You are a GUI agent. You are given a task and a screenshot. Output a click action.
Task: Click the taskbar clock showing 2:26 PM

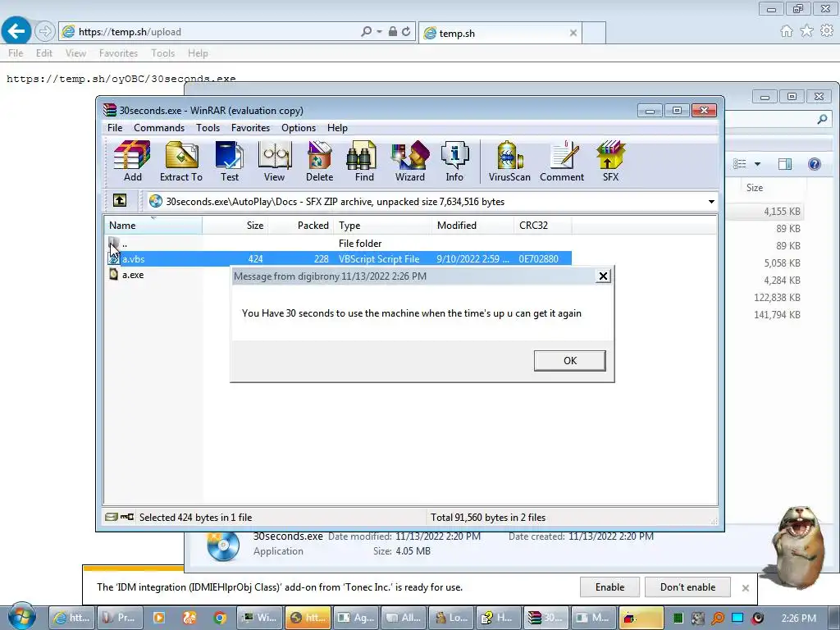[x=799, y=618]
